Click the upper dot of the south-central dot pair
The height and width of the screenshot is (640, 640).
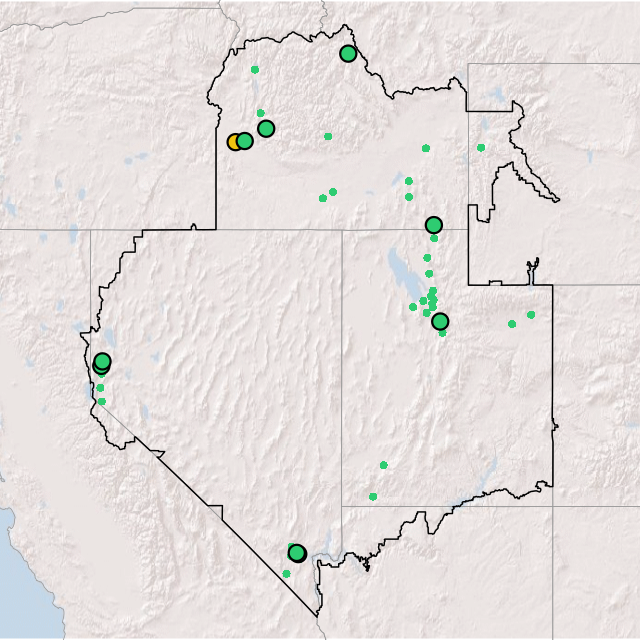tap(383, 465)
